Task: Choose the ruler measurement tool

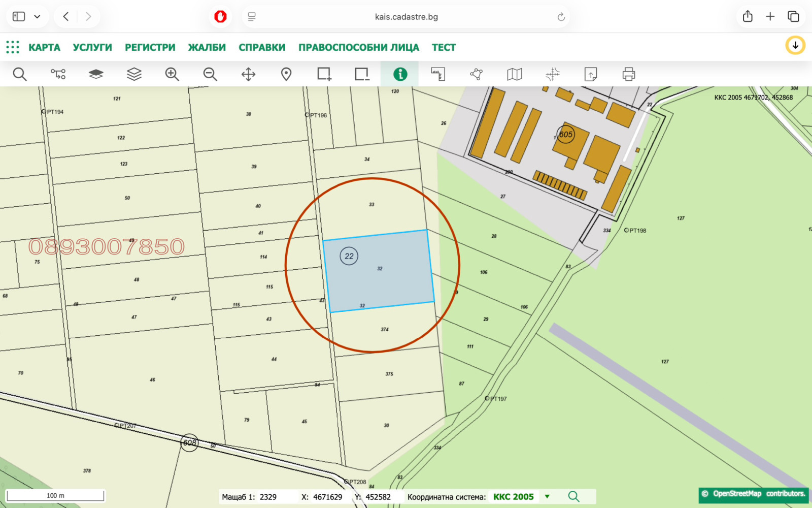Action: coord(438,74)
